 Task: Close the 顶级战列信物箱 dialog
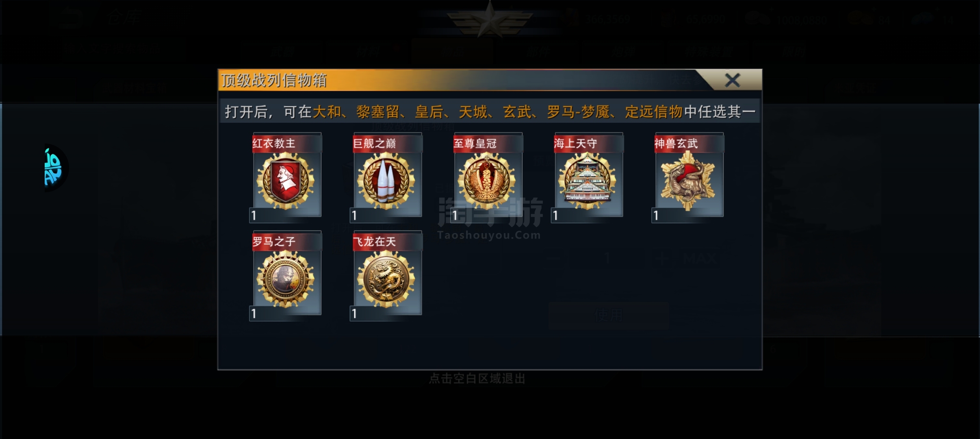(x=733, y=80)
